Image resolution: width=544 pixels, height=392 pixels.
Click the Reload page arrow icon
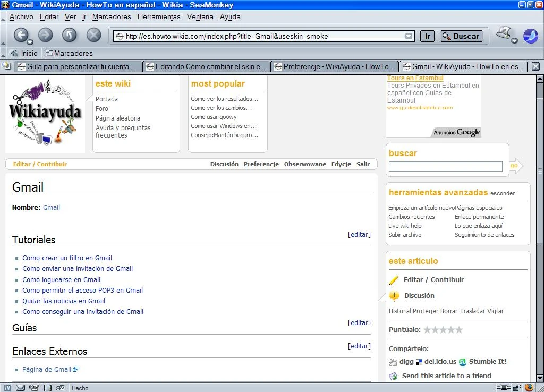pyautogui.click(x=69, y=35)
